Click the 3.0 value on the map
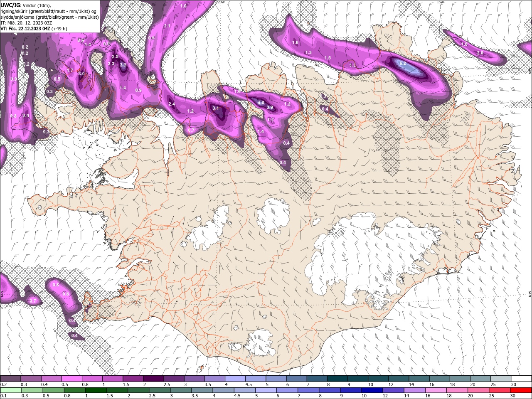The height and width of the screenshot is (399, 532). pyautogui.click(x=81, y=74)
